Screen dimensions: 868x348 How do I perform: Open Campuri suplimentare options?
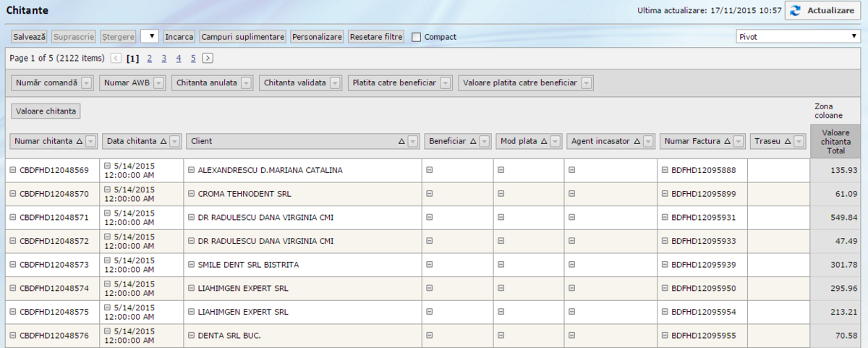tap(242, 37)
